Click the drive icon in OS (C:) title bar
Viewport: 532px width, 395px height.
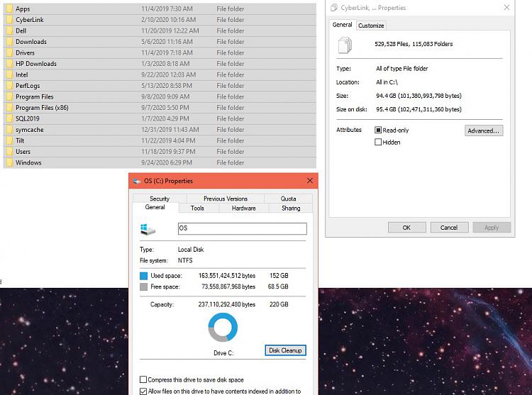pos(137,181)
